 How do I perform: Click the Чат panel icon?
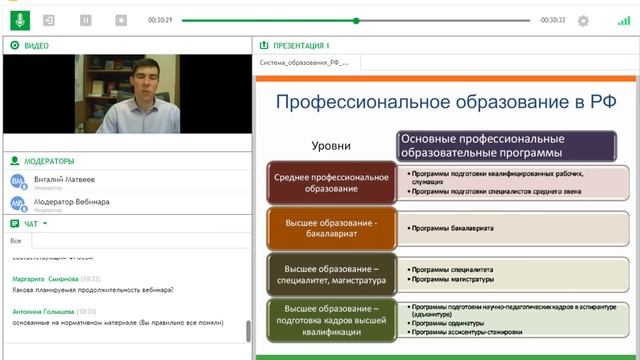tap(15, 224)
